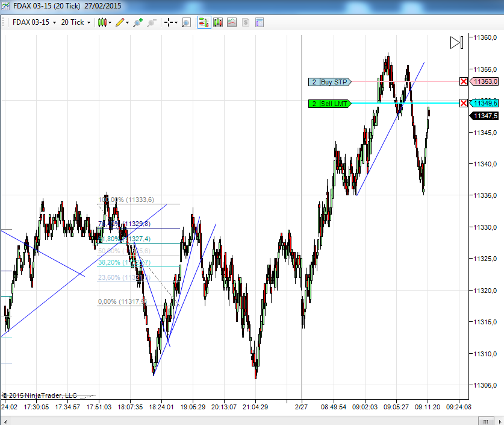Screen dimensions: 504x425
Task: Toggle the Chart Trader panel icon
Action: (x=204, y=22)
